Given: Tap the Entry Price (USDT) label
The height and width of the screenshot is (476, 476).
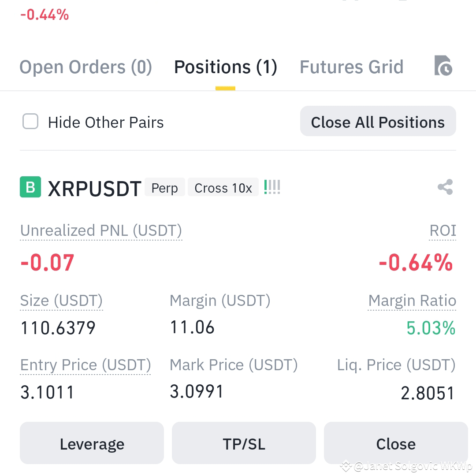Looking at the screenshot, I should [86, 365].
